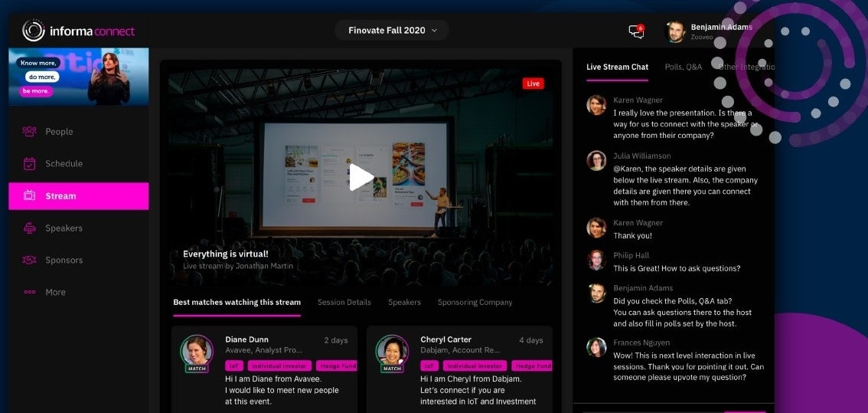The height and width of the screenshot is (413, 868).
Task: Open More in the sidebar
Action: (x=79, y=292)
